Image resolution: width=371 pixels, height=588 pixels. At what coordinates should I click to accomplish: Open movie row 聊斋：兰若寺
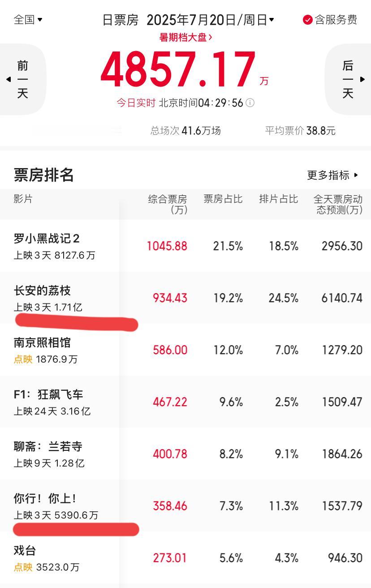[x=185, y=454]
